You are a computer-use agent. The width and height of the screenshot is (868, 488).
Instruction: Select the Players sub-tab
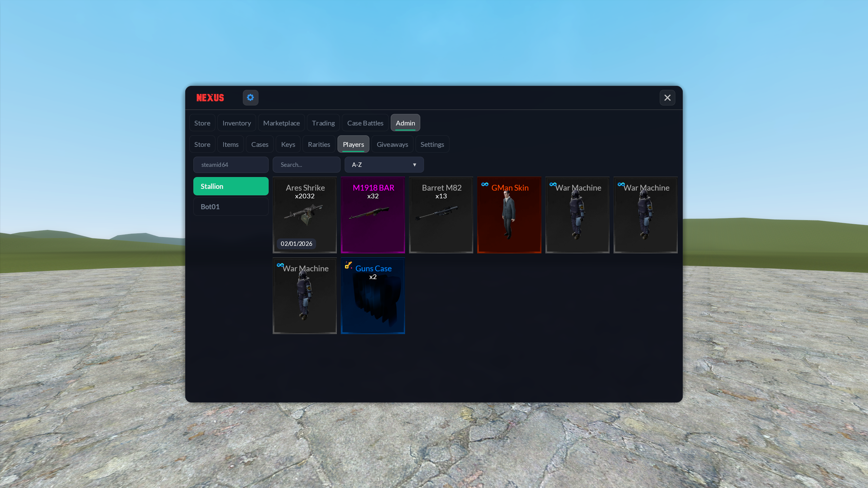click(353, 144)
